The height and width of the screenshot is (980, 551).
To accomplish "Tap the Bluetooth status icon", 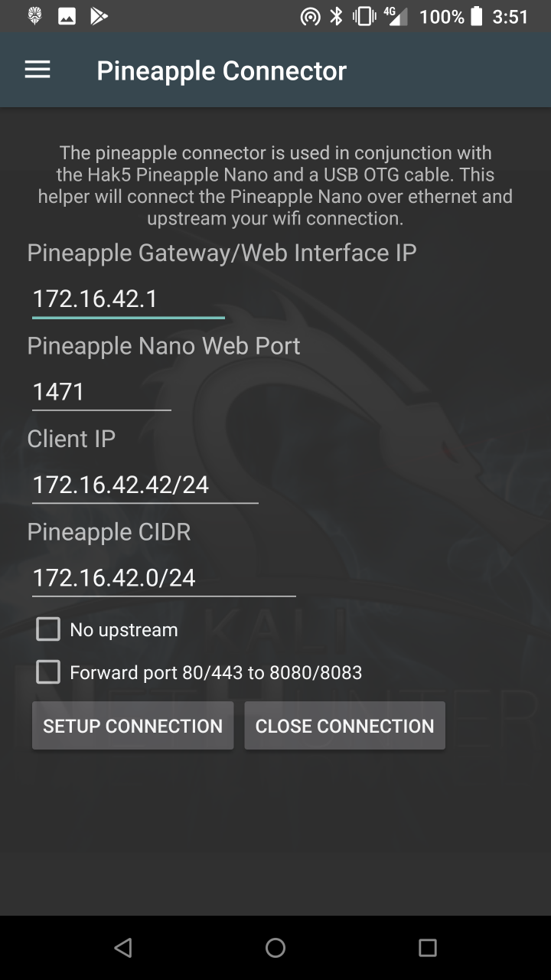I will [x=336, y=16].
